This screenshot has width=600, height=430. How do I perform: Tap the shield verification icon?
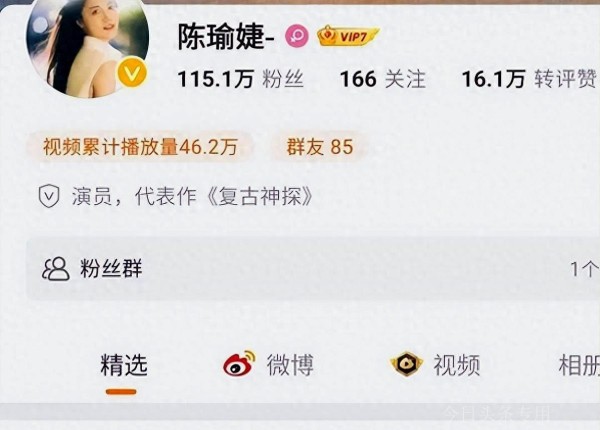[49, 196]
